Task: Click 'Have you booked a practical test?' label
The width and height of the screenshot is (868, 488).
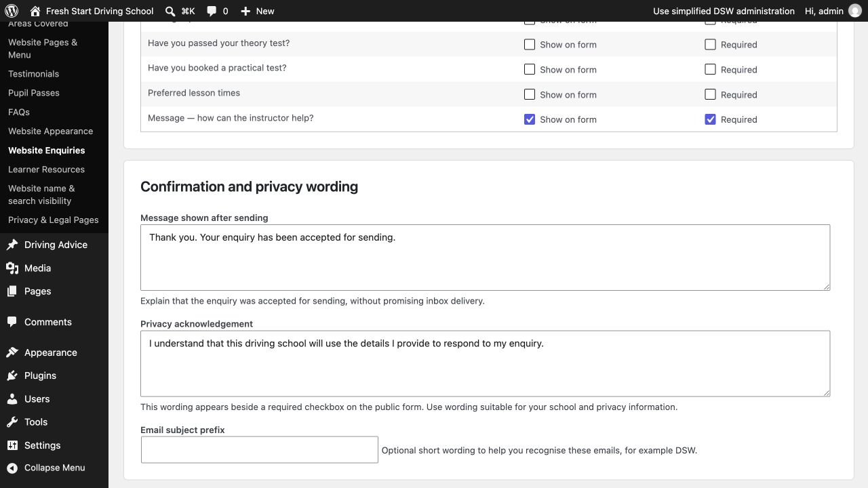Action: click(x=217, y=68)
